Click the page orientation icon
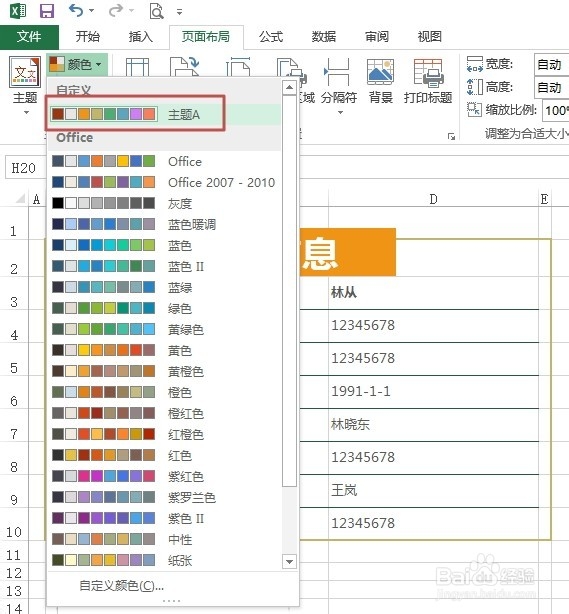Viewport: 569px width, 614px height. point(184,67)
